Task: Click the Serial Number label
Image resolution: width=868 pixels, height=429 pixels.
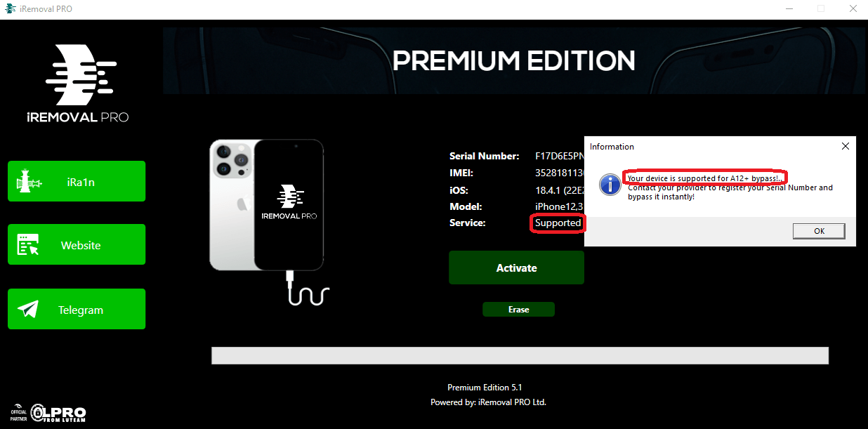Action: 485,156
